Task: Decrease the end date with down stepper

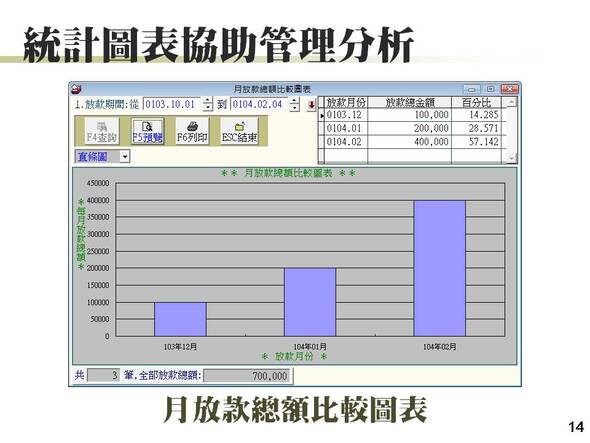Action: 295,108
